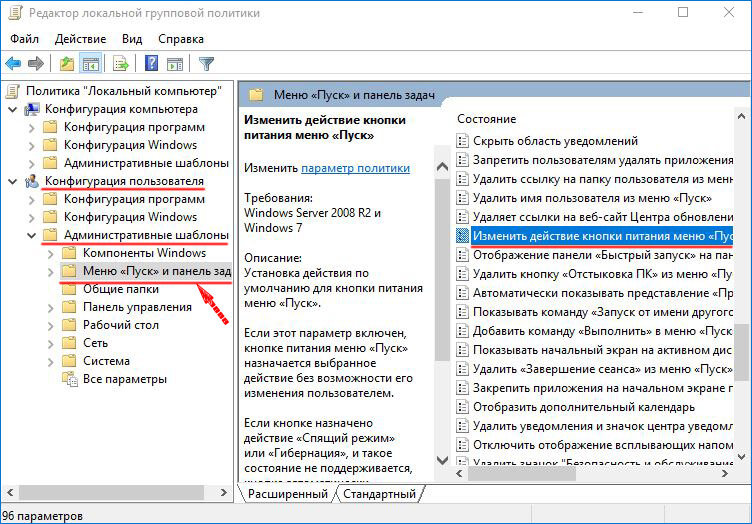This screenshot has height=524, width=752.
Task: Click policy icon beside 'Добавить команду «Выполнить»'
Action: click(462, 331)
